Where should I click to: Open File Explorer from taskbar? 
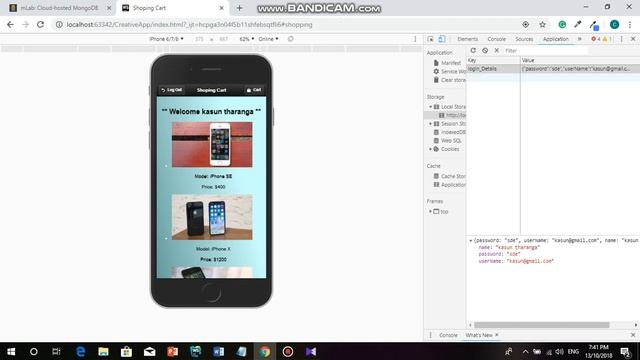click(103, 351)
